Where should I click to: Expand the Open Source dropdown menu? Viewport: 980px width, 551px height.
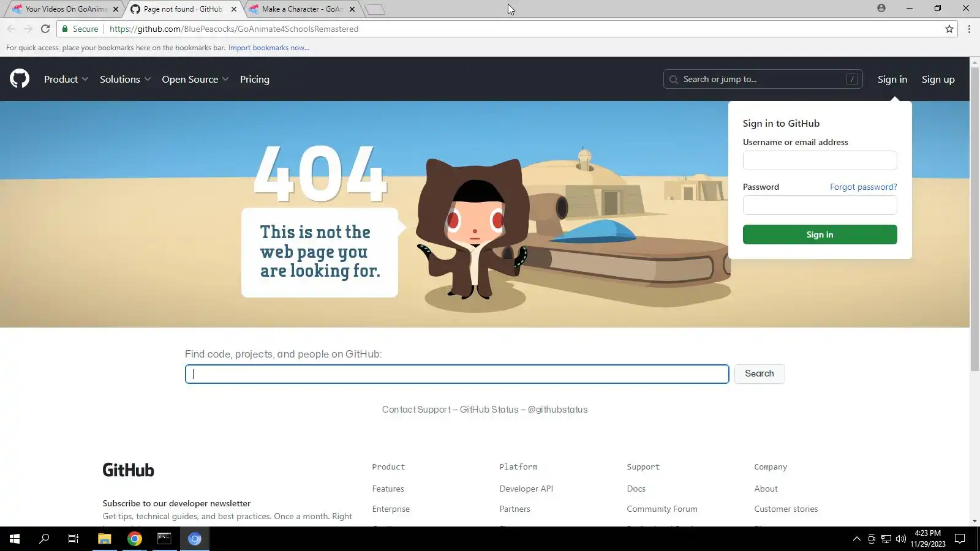[195, 79]
